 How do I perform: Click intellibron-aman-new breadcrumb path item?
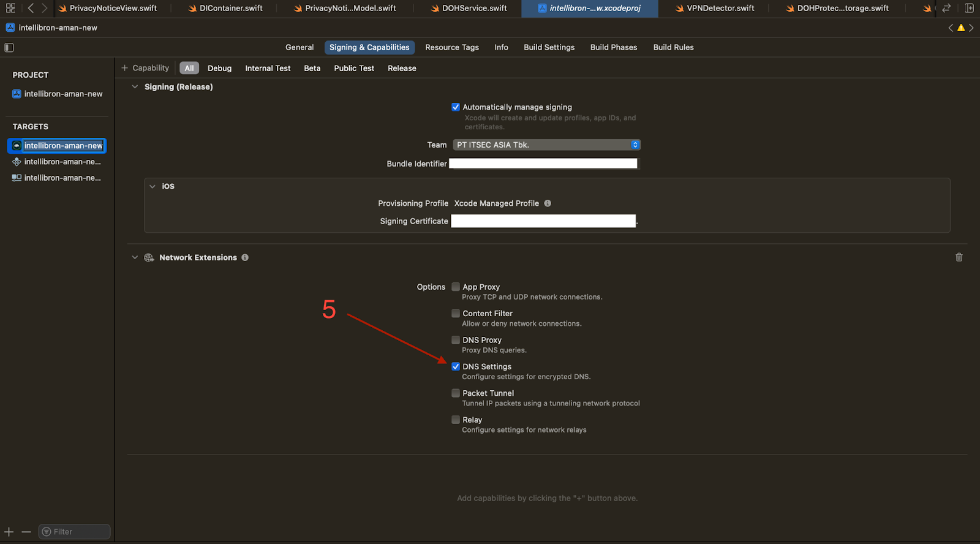click(58, 28)
